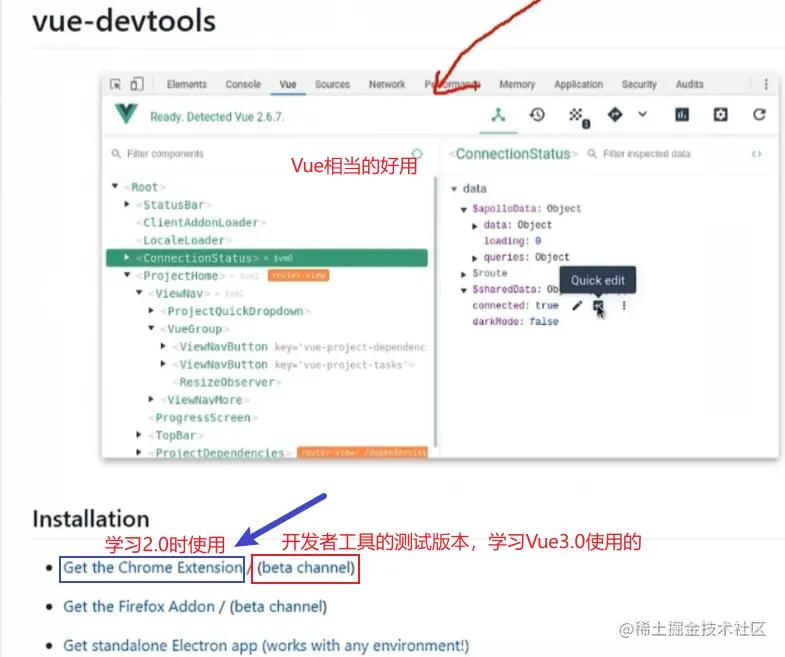Screen dimensions: 785x657
Task: Open Get standalone Electron app link
Action: coord(266,645)
